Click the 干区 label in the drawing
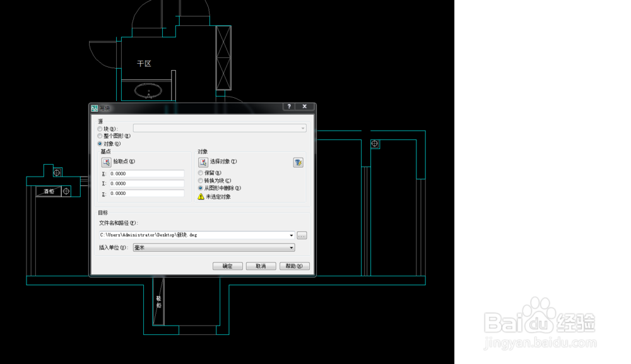 pos(144,64)
